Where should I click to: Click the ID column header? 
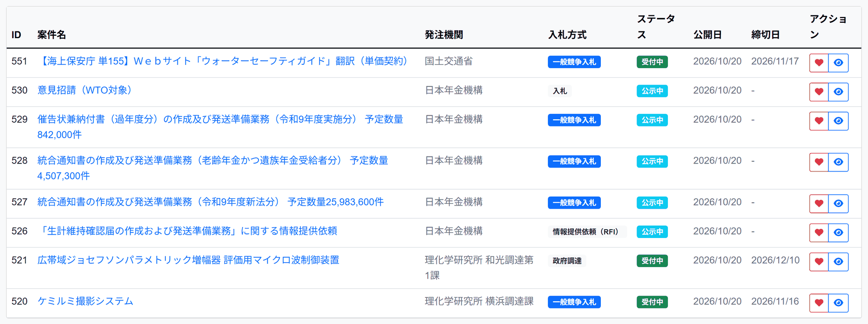(x=16, y=35)
